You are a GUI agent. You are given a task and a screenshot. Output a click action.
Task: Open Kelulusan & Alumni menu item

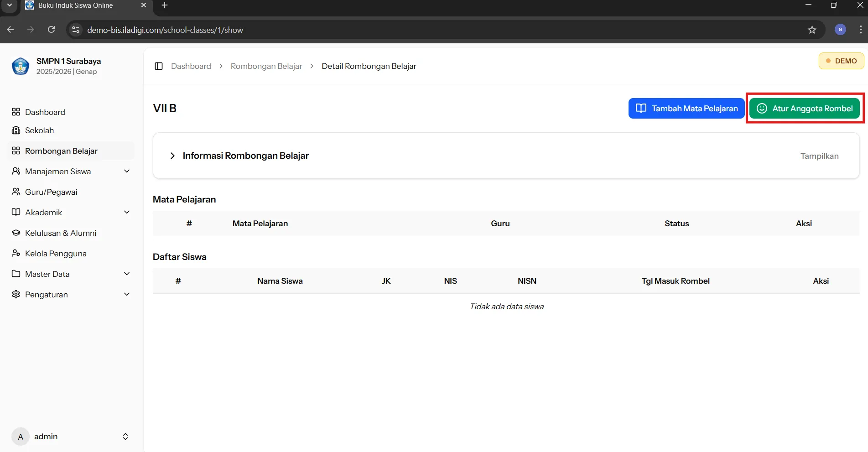point(71,233)
